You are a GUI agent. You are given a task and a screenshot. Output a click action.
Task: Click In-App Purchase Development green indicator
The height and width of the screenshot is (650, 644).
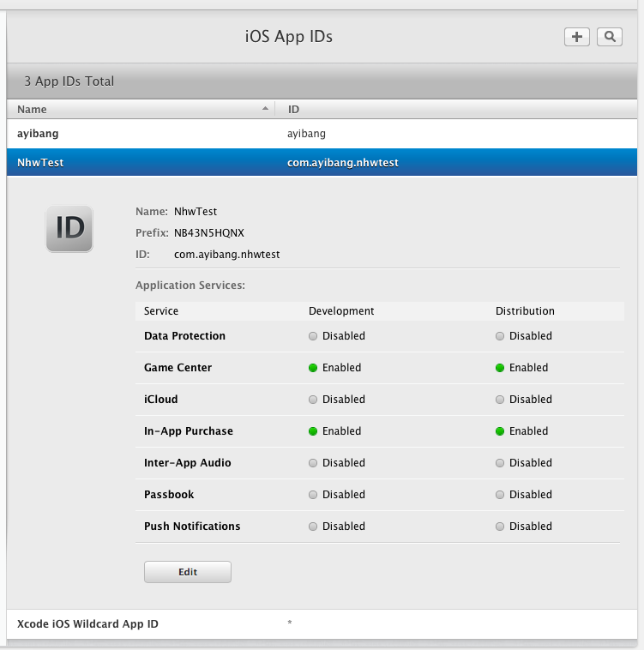(313, 431)
